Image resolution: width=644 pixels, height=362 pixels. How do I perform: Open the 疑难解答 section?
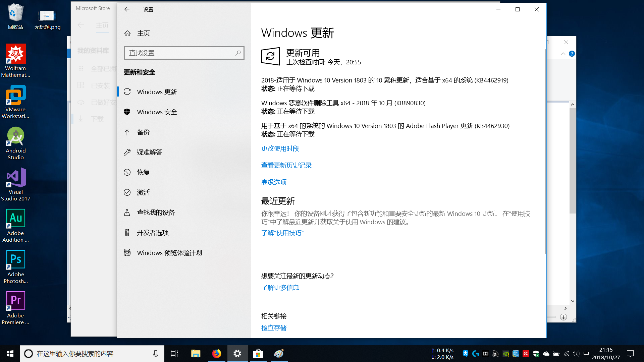[184, 152]
